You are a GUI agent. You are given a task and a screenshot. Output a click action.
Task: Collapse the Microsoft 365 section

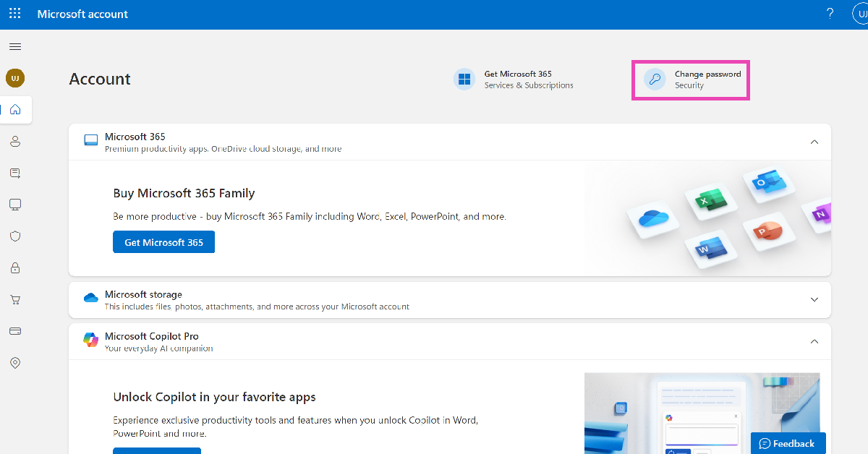tap(814, 142)
